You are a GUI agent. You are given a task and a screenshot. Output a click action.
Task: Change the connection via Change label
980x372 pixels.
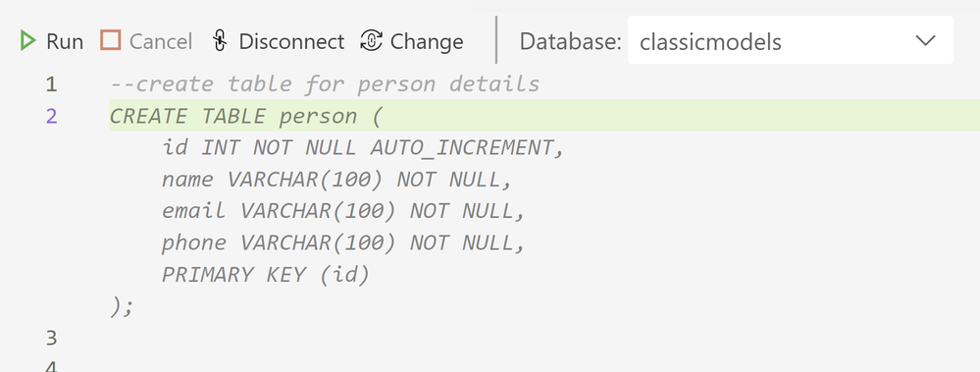click(x=427, y=42)
